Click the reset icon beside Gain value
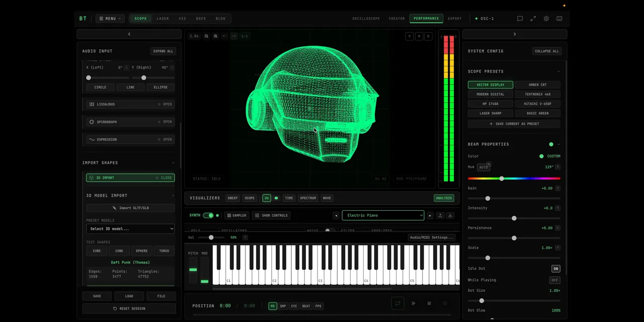644x322 pixels. pos(557,188)
